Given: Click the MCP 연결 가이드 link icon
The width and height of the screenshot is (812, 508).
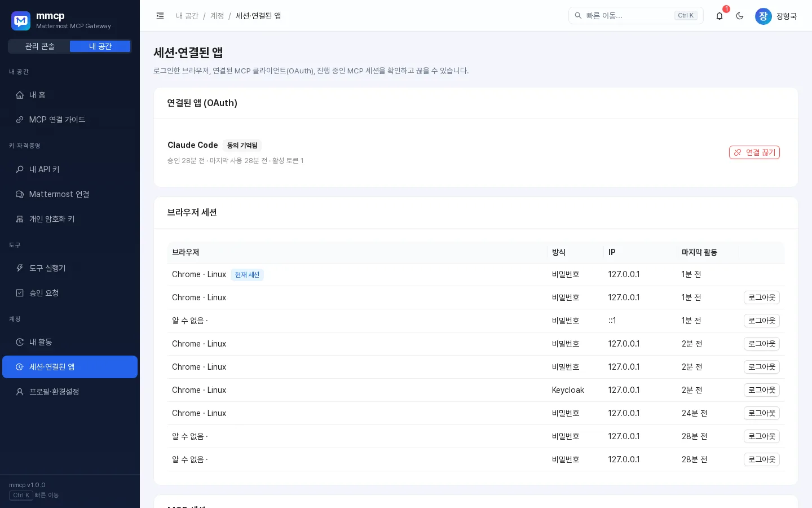Looking at the screenshot, I should pyautogui.click(x=20, y=120).
